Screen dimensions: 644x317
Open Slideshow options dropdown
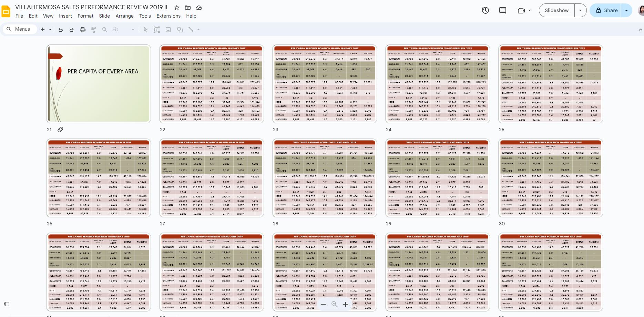pos(580,10)
